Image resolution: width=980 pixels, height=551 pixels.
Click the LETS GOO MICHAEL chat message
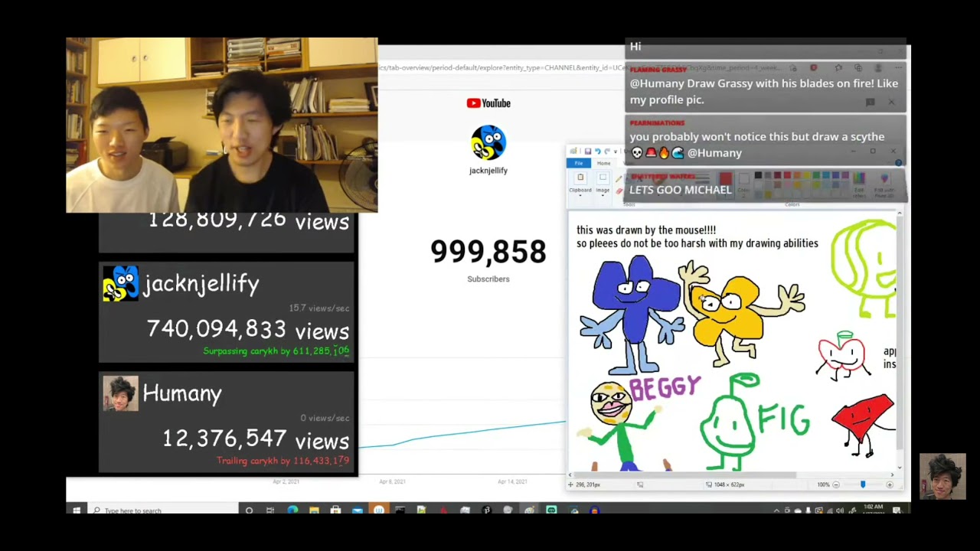[680, 190]
